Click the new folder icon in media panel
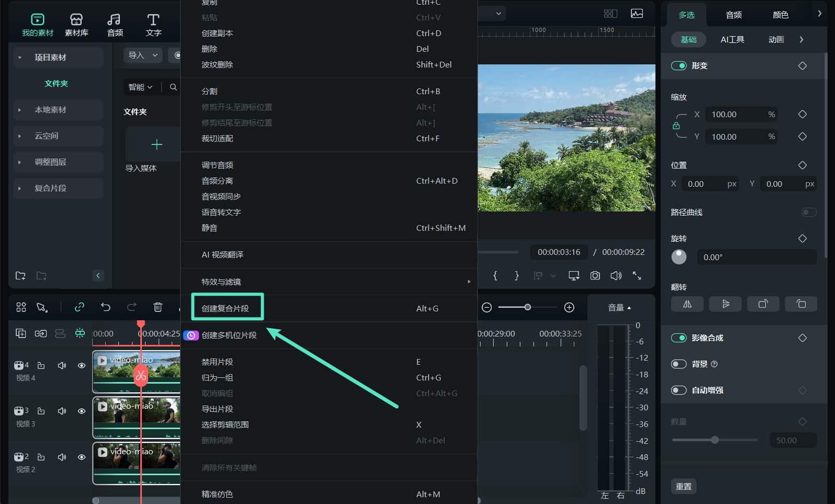835x504 pixels. [x=20, y=276]
